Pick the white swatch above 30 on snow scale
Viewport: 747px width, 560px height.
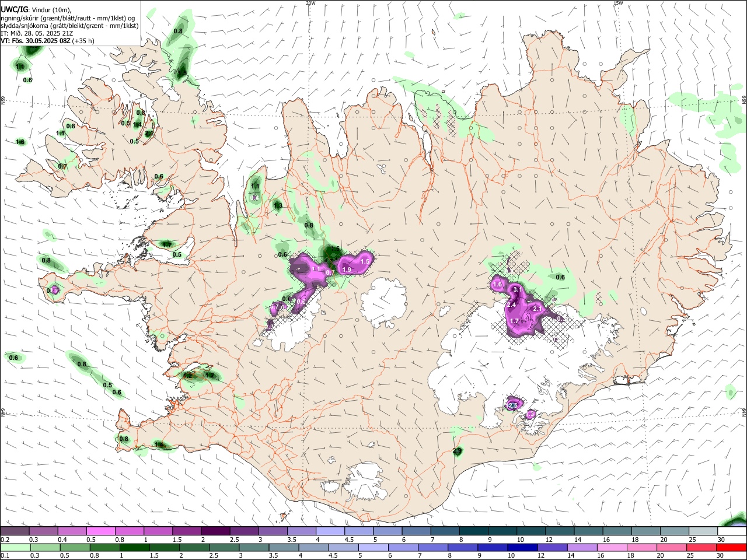pyautogui.click(x=732, y=531)
